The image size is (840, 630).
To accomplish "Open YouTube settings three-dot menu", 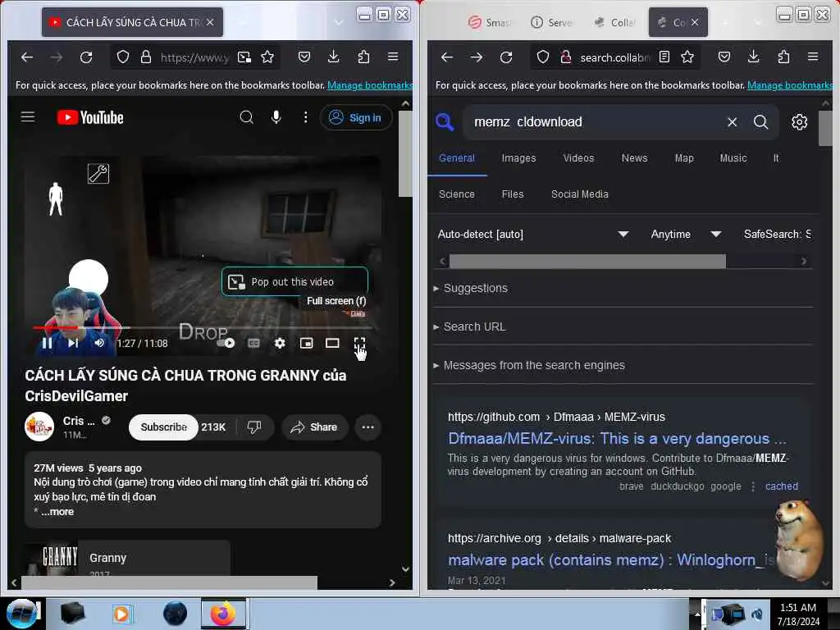I will coord(305,116).
